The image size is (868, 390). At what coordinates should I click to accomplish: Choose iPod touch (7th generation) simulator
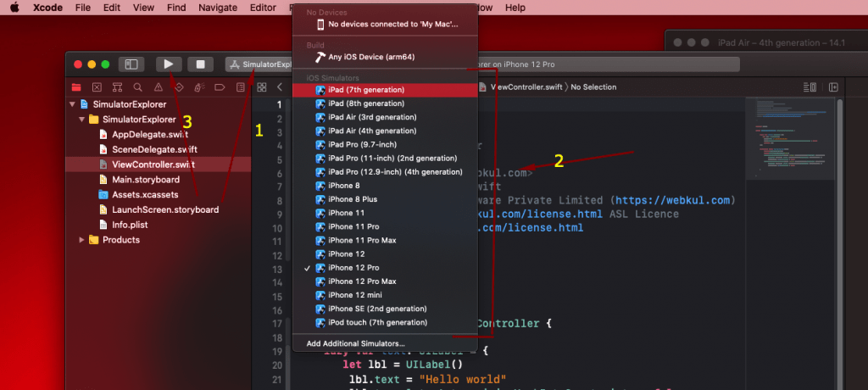[x=385, y=322]
